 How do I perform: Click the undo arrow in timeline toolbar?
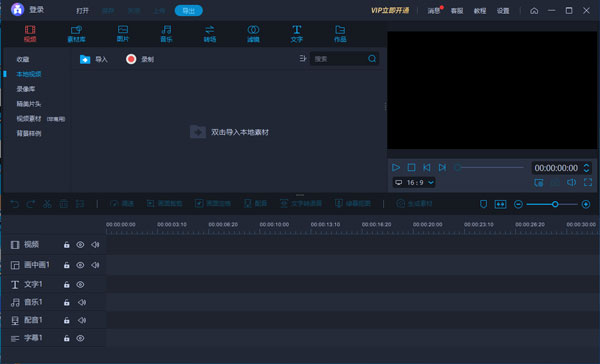[x=15, y=204]
